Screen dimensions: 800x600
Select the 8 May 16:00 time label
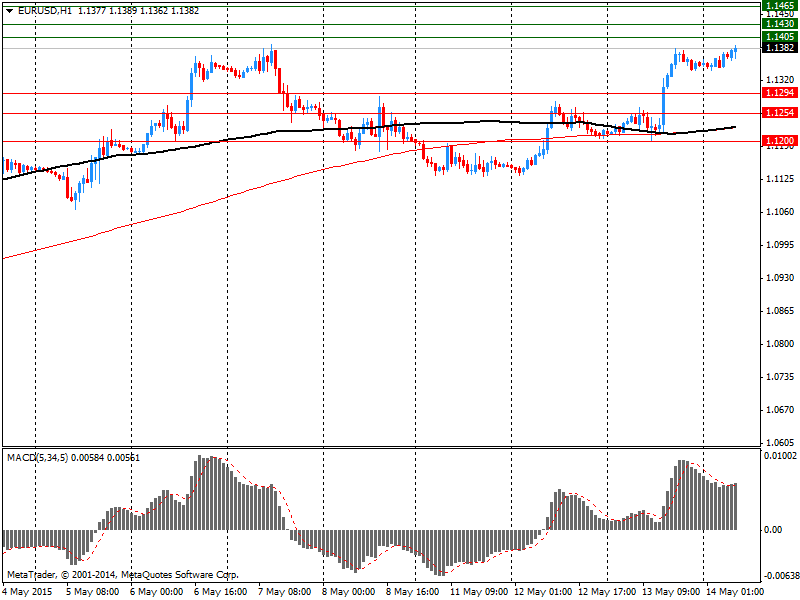point(412,592)
